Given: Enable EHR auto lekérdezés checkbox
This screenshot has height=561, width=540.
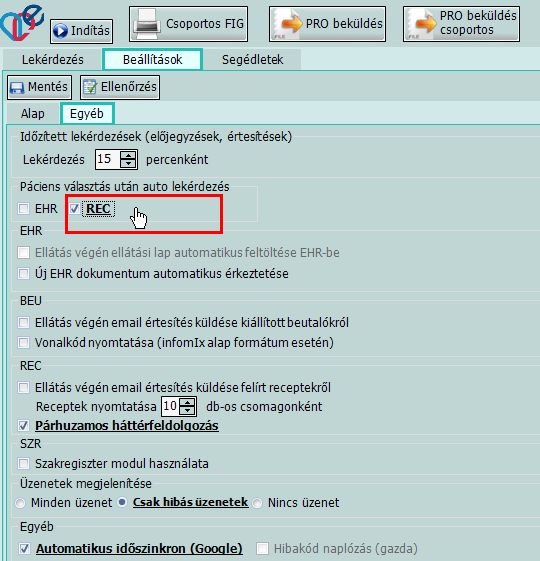Looking at the screenshot, I should 24,209.
